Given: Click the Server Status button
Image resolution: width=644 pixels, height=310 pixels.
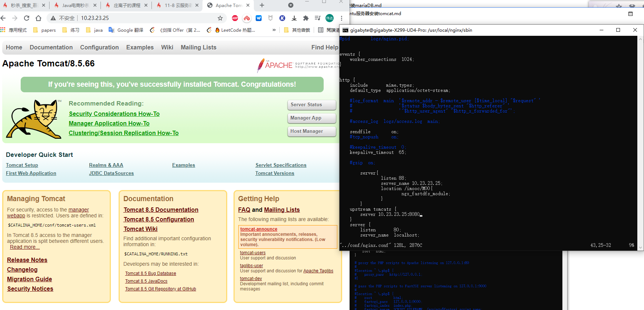Looking at the screenshot, I should click(x=311, y=105).
